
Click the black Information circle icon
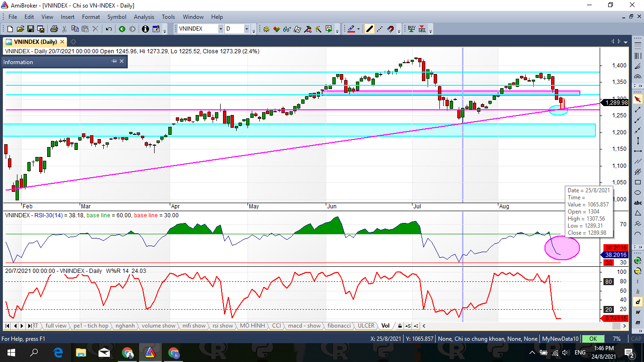pyautogui.click(x=145, y=29)
